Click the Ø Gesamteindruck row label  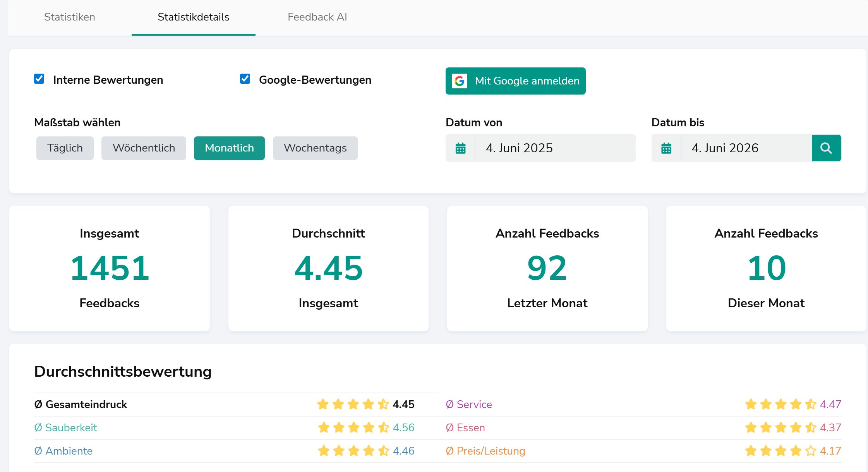81,404
